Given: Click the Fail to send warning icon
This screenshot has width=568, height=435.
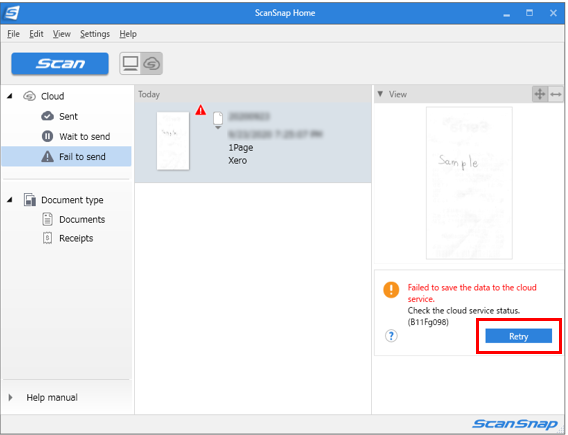Looking at the screenshot, I should (47, 156).
